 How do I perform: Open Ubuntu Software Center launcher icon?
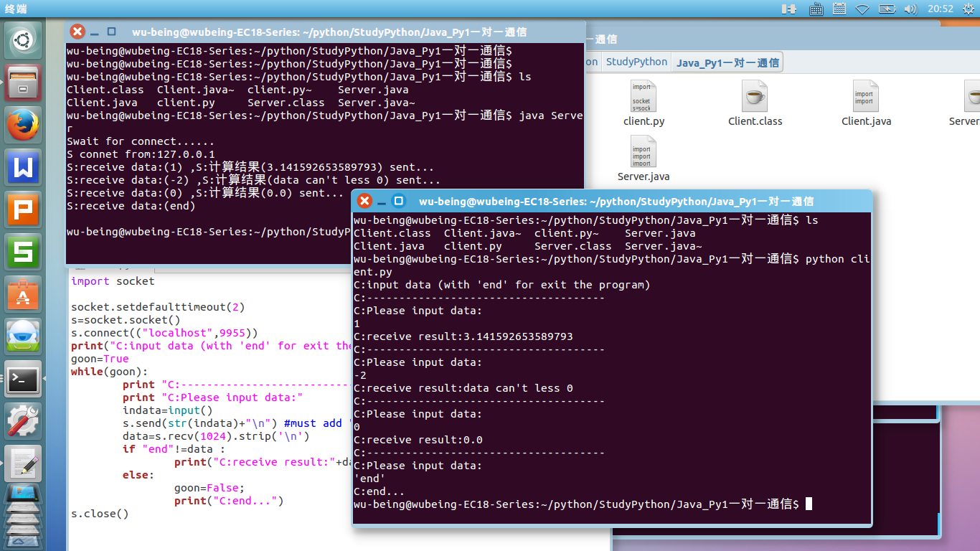[23, 295]
